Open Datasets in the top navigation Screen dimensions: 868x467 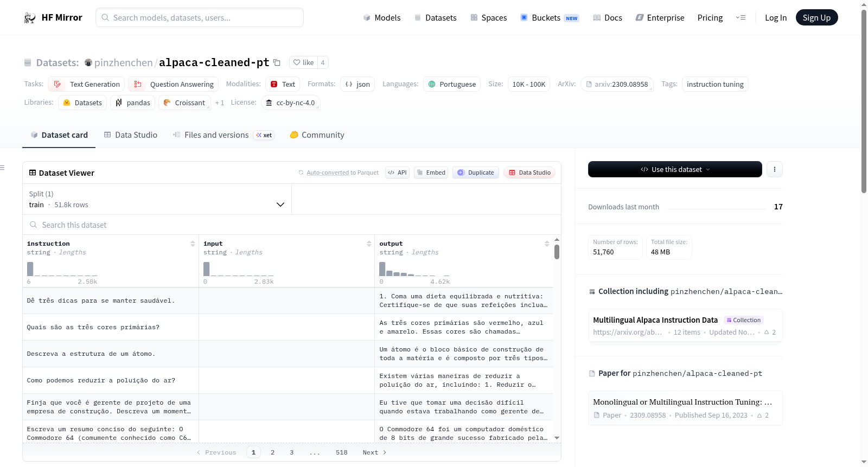click(x=436, y=18)
